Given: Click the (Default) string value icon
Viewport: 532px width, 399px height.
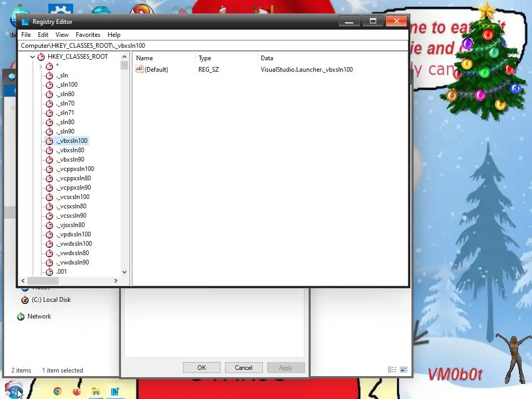Looking at the screenshot, I should [x=139, y=69].
